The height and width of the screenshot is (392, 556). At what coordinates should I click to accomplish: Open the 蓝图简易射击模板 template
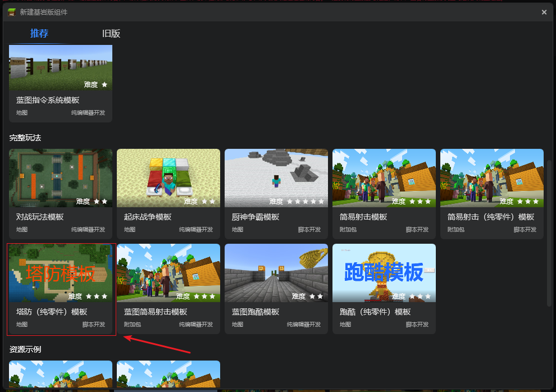pyautogui.click(x=168, y=289)
